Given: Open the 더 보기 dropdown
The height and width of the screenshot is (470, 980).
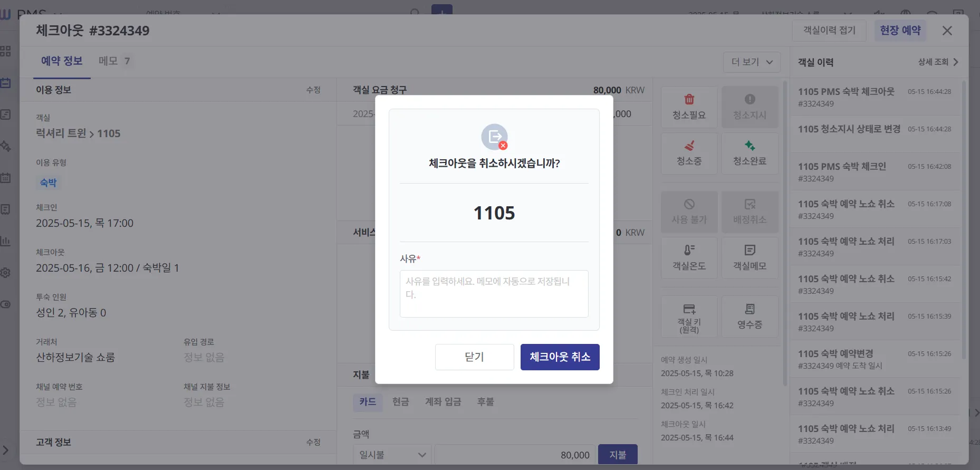Looking at the screenshot, I should [x=752, y=62].
